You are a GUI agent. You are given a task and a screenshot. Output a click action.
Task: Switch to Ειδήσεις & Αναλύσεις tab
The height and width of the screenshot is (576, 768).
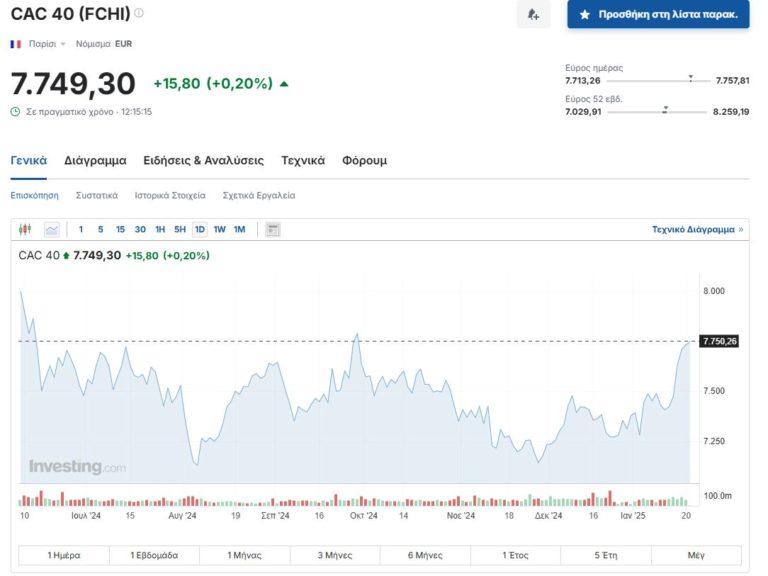[203, 161]
